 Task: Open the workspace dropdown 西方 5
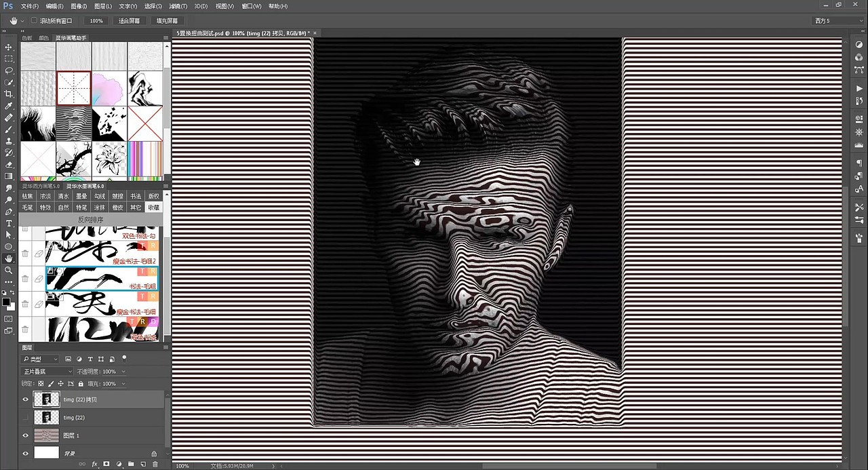[839, 21]
